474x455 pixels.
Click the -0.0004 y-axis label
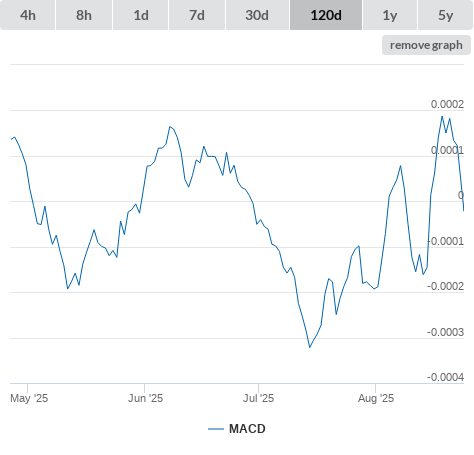click(446, 377)
